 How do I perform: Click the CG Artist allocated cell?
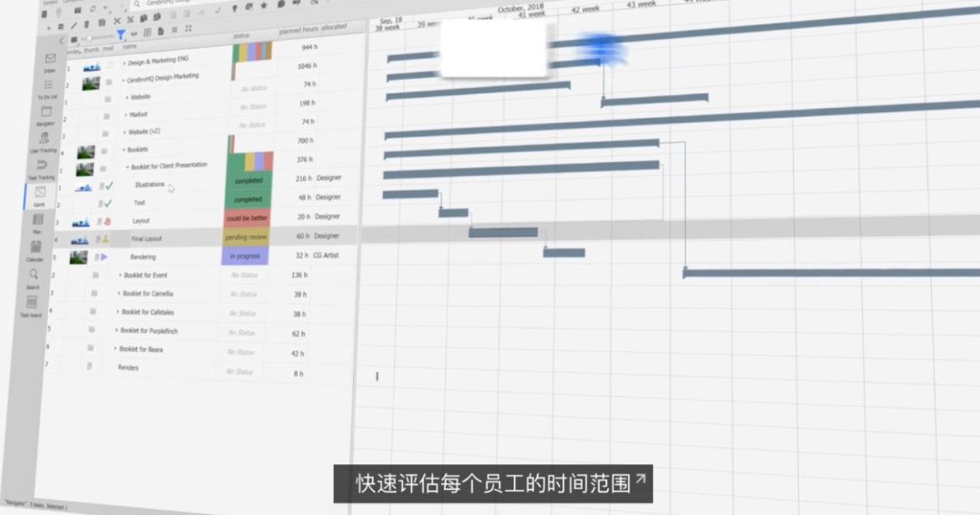pyautogui.click(x=326, y=256)
